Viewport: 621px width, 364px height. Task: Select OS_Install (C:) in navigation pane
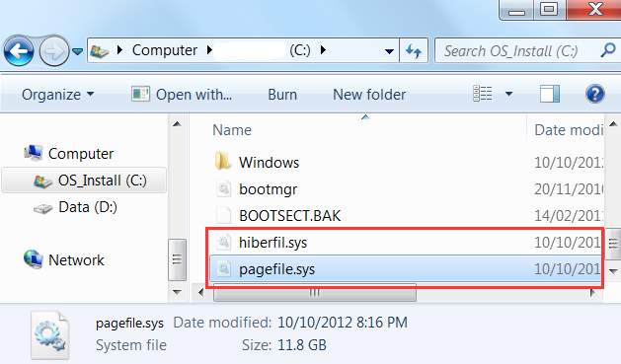click(85, 181)
